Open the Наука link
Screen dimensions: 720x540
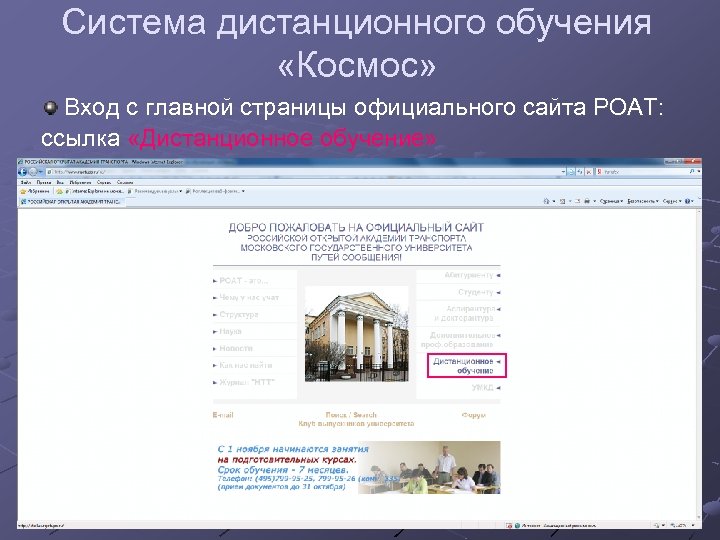click(x=230, y=331)
